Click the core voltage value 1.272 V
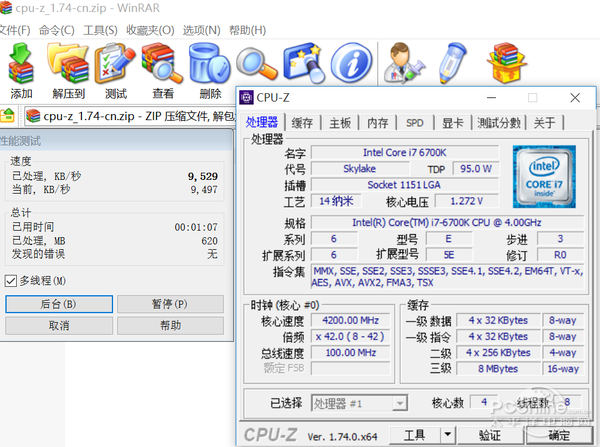This screenshot has height=447, width=600. tap(467, 201)
